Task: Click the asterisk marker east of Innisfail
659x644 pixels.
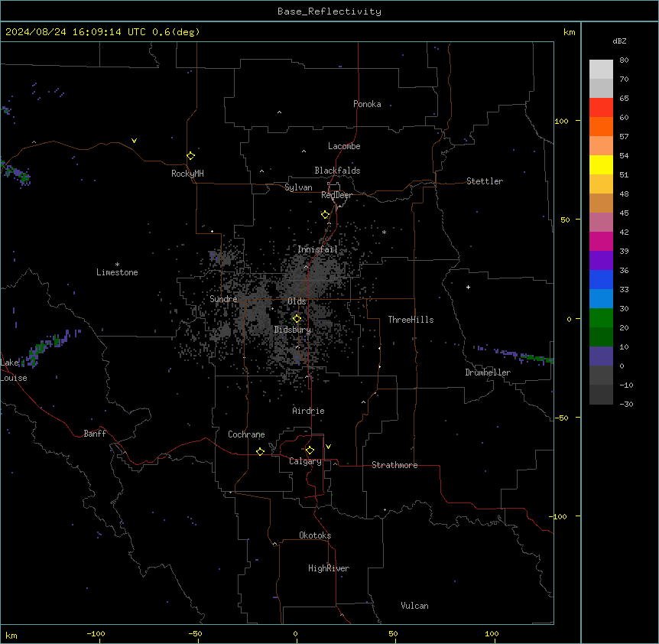Action: (x=384, y=232)
